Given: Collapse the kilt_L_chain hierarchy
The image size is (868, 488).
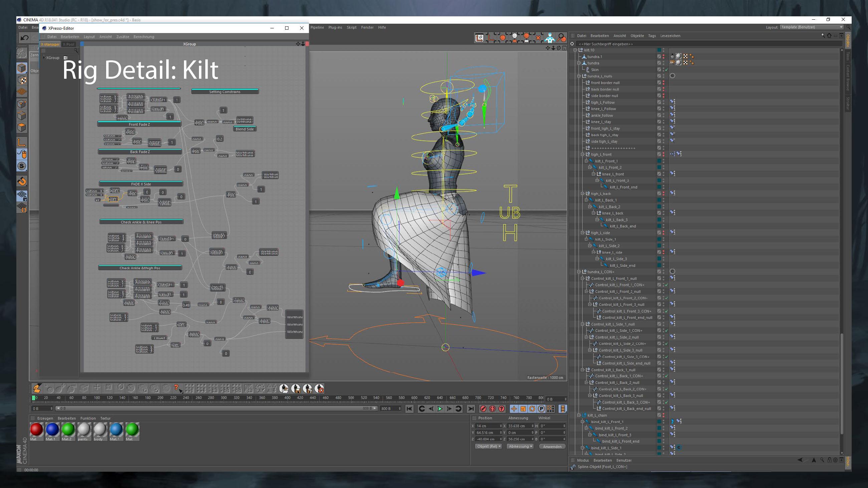Looking at the screenshot, I should tap(579, 415).
